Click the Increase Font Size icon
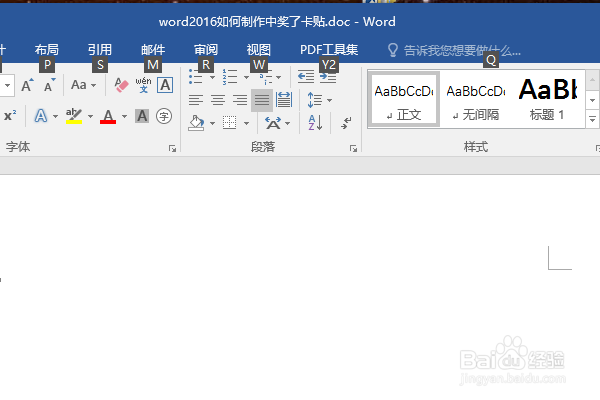 (27, 85)
